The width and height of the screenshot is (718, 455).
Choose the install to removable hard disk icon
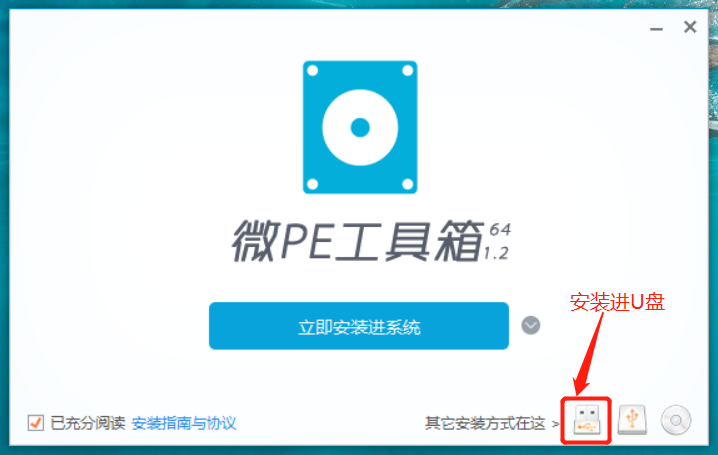click(632, 420)
